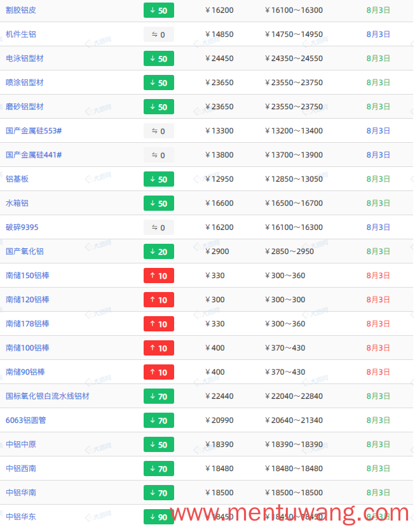
Task: Select the red 8月3日 date for 南储150铝棒
Action: pyautogui.click(x=378, y=276)
